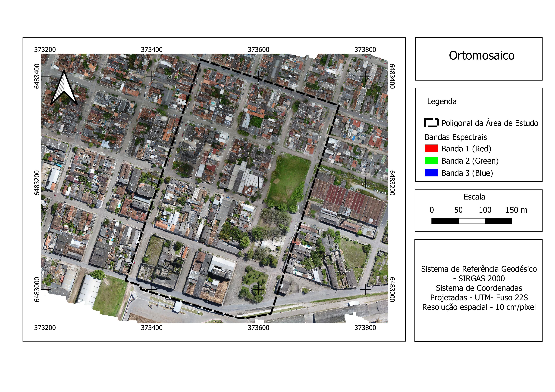Select the green Banda 2 swatch

click(x=431, y=161)
